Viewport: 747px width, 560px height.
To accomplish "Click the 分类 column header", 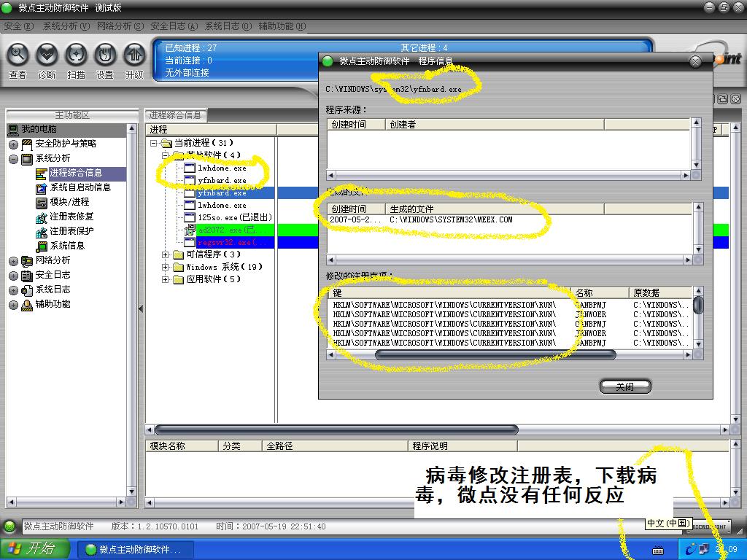I will (x=239, y=446).
